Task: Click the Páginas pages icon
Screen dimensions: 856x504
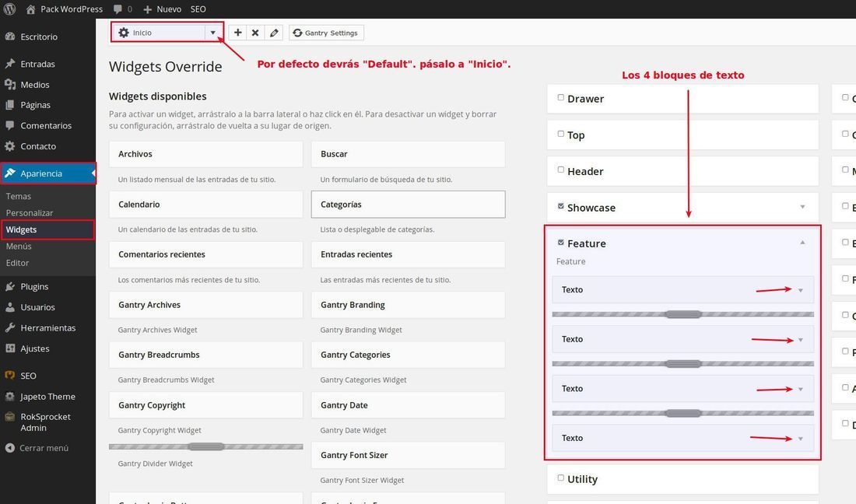Action: click(10, 105)
